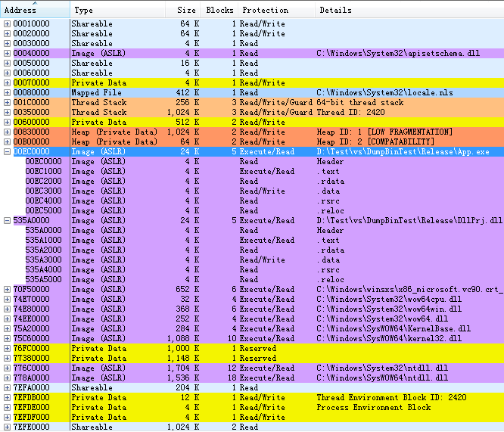Sort by the Address column header

tap(21, 11)
